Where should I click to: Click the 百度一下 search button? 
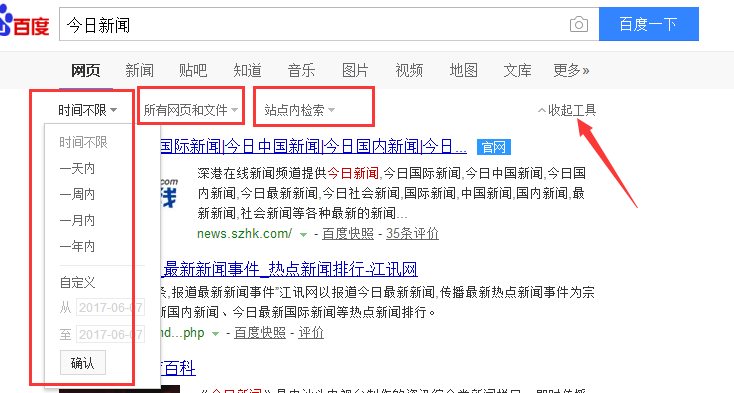pyautogui.click(x=649, y=24)
